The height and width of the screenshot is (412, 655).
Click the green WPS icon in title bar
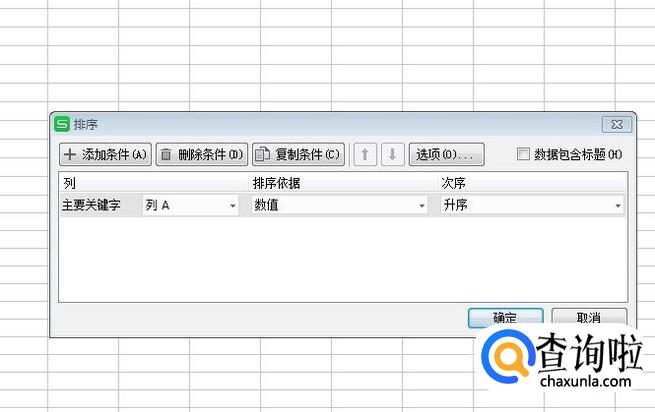62,125
